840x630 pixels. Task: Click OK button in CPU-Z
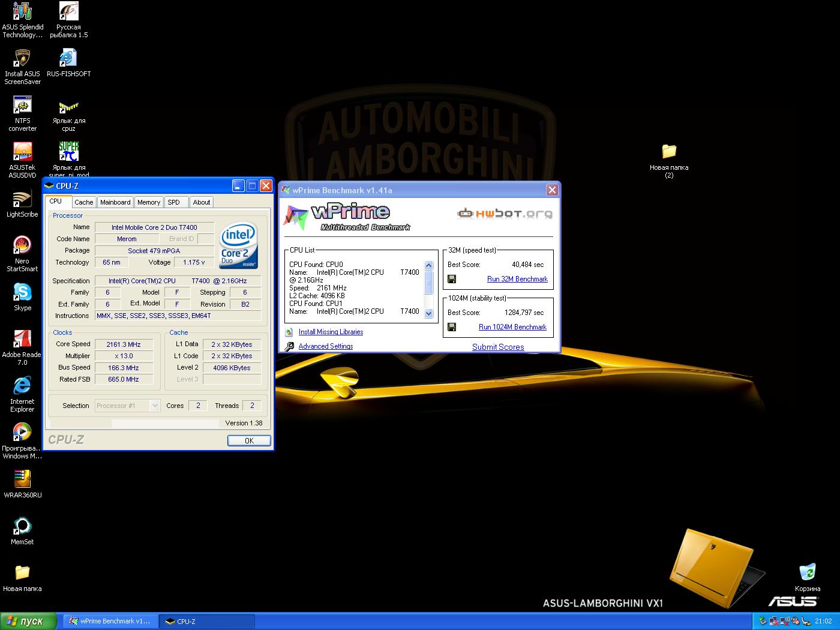[249, 440]
